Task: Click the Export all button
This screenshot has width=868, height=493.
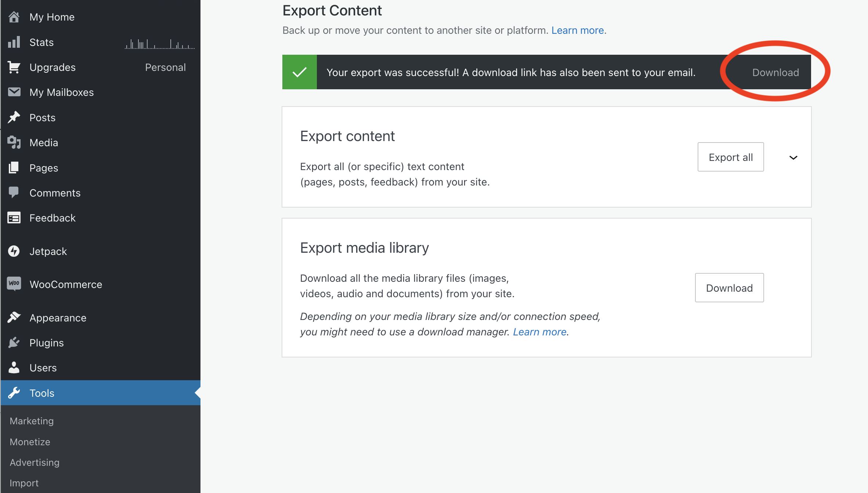Action: [730, 157]
